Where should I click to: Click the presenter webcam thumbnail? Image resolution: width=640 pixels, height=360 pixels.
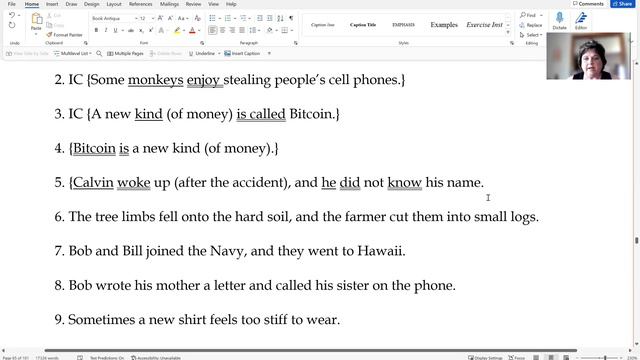pyautogui.click(x=588, y=56)
